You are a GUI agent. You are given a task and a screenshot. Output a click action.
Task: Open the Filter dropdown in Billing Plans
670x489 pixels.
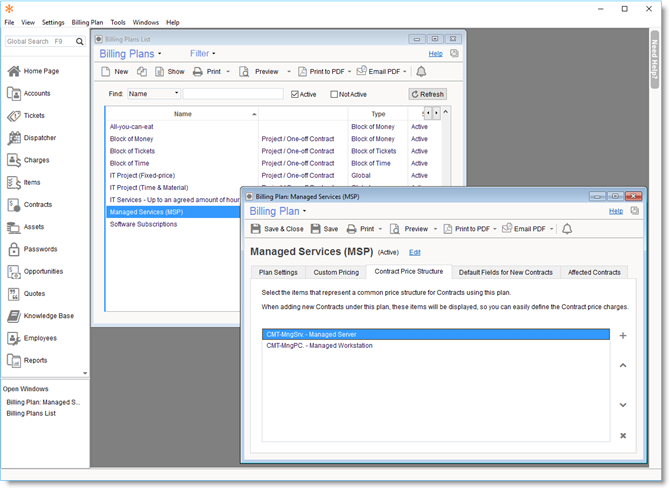[x=203, y=53]
